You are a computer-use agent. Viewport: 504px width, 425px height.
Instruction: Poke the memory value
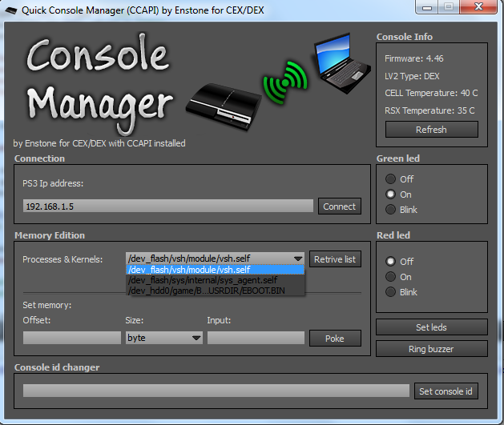(335, 339)
